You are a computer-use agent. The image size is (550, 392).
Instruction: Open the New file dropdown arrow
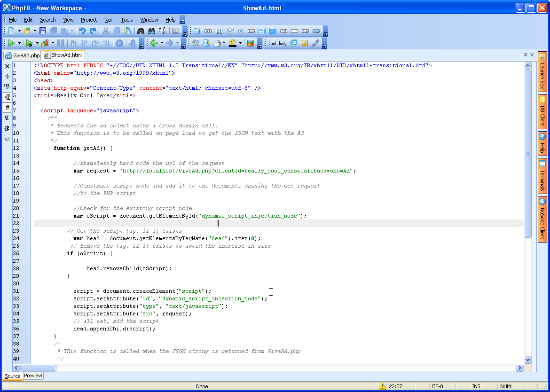click(19, 31)
